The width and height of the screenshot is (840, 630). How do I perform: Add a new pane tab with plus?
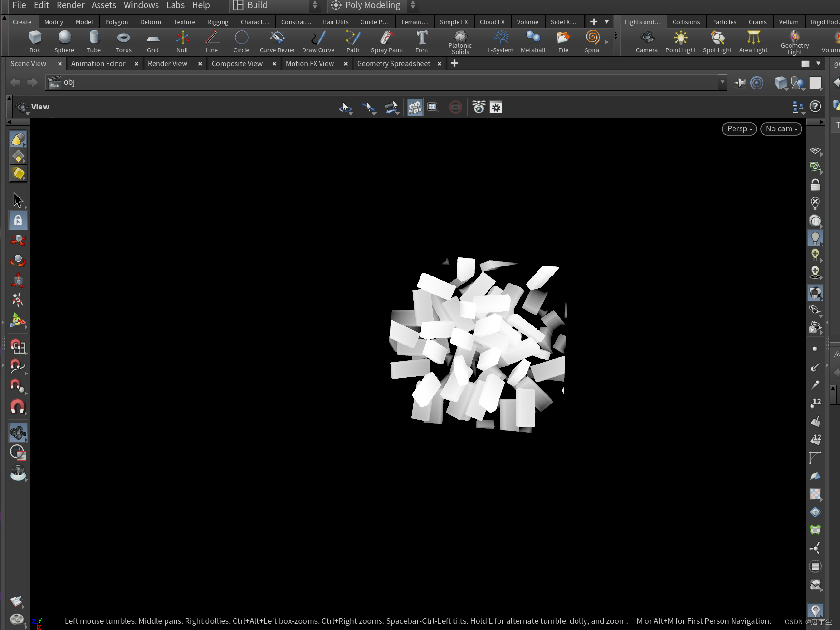point(454,63)
